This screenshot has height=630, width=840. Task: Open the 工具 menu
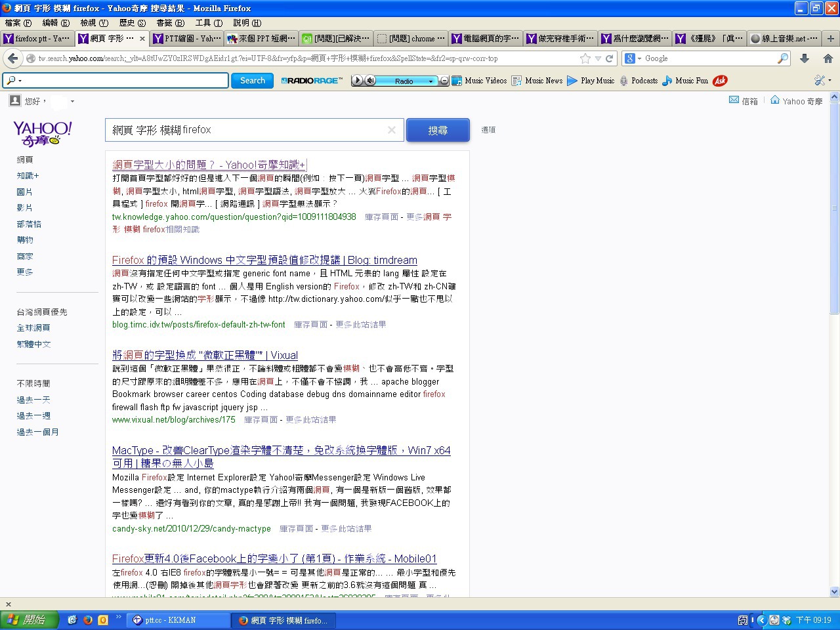[x=209, y=22]
